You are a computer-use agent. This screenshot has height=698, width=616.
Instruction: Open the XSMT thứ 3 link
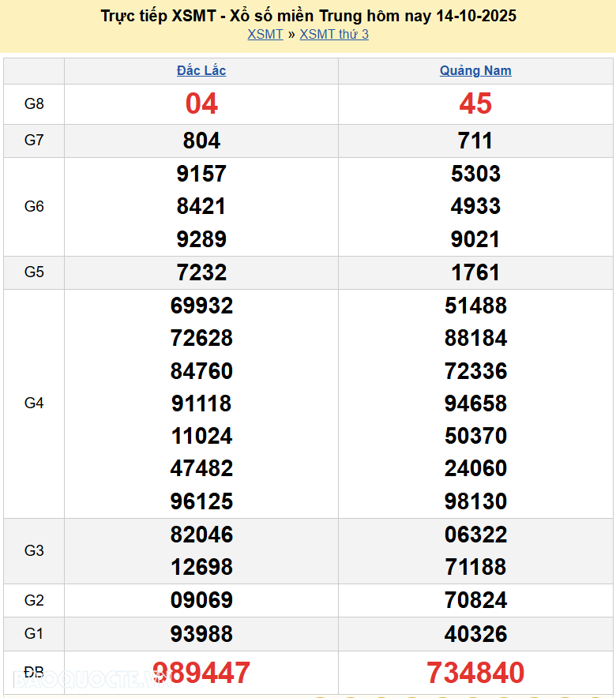[x=334, y=34]
